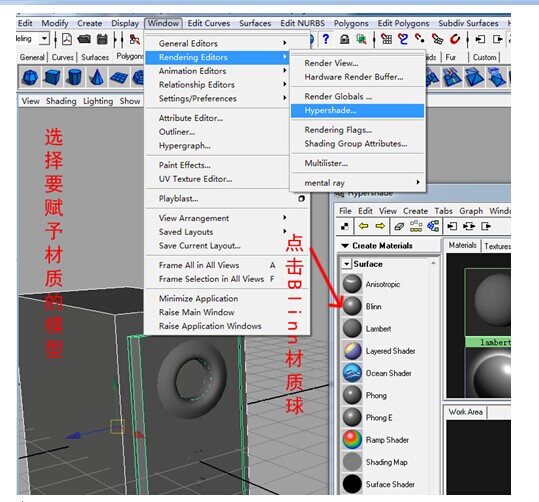Toggle the Hypershade create bar checker icon

pyautogui.click(x=344, y=226)
